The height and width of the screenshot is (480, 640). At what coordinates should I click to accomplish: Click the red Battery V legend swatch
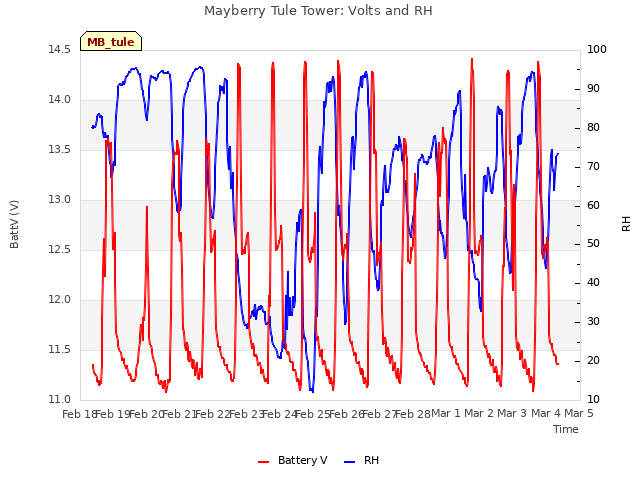coord(264,462)
